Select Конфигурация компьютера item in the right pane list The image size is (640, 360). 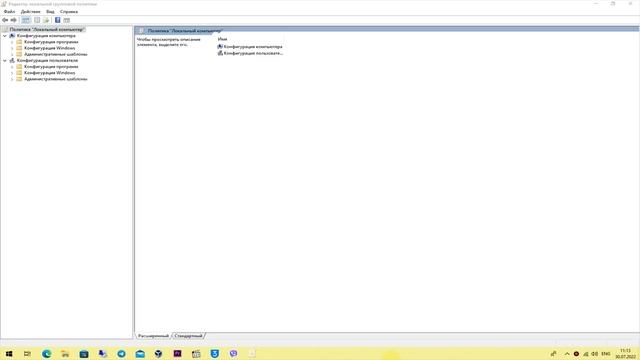tap(250, 47)
